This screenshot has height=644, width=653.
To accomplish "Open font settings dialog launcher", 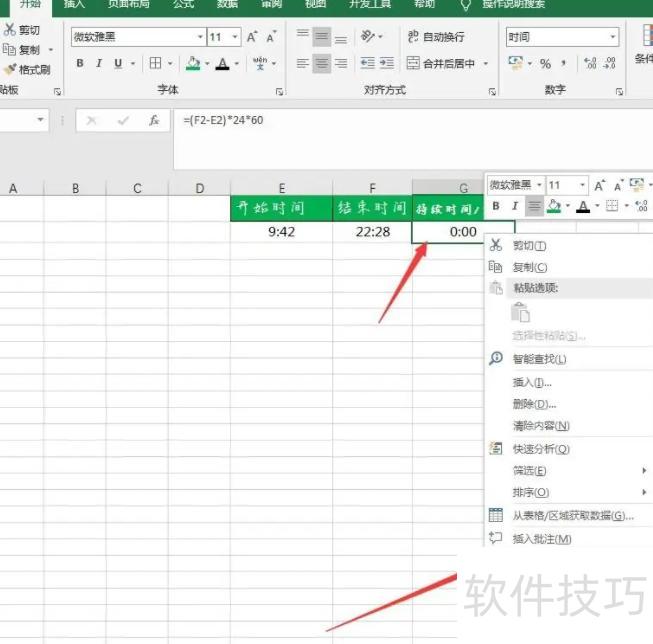I will 279,91.
